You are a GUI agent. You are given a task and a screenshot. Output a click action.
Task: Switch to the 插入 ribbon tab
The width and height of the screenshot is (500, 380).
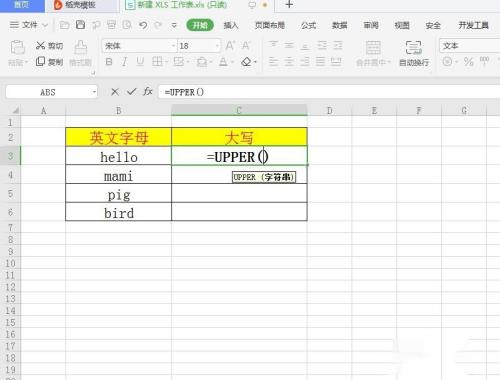pyautogui.click(x=231, y=25)
